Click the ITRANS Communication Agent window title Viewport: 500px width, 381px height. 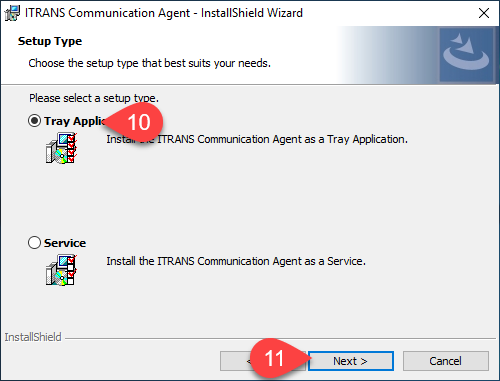(164, 13)
